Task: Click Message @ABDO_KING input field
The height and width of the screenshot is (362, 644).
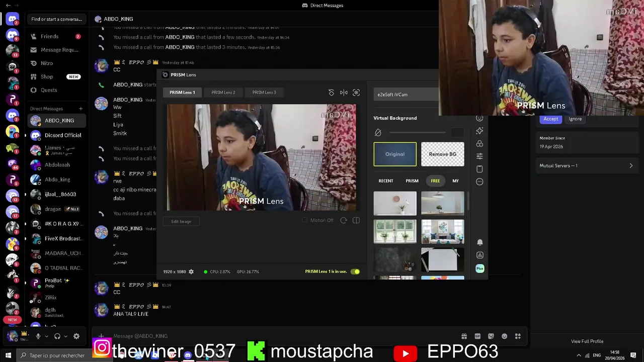Action: (282, 336)
